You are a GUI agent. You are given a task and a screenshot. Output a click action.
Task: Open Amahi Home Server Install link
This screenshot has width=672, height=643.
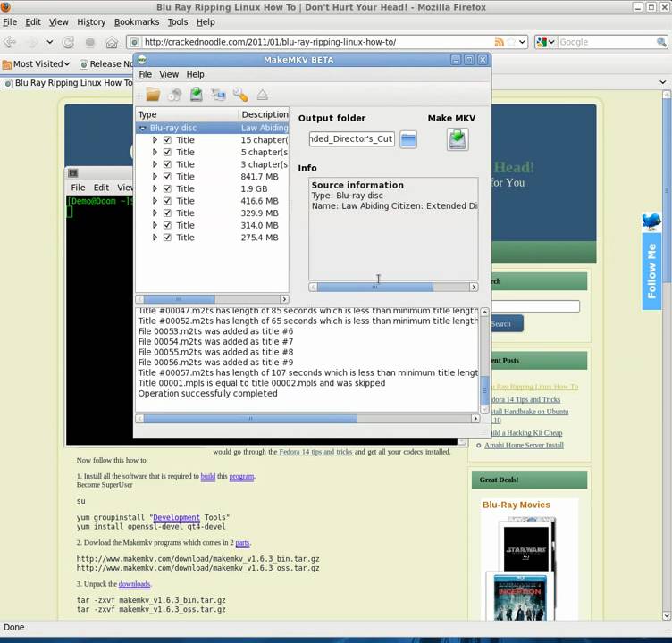click(x=524, y=446)
